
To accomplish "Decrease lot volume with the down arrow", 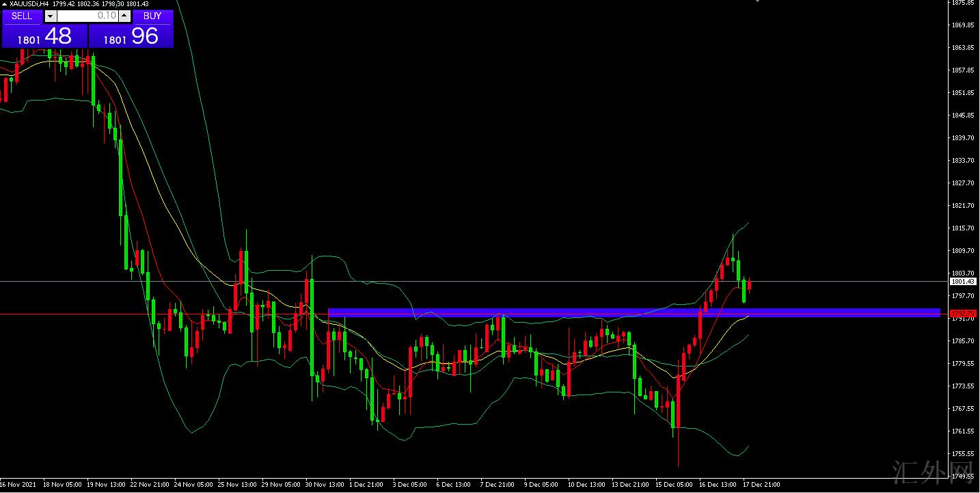I will pos(50,16).
